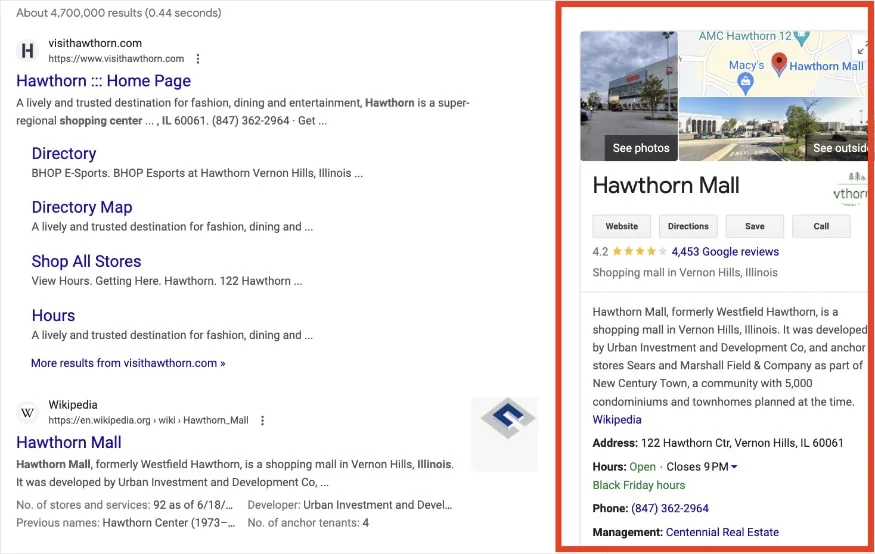The height and width of the screenshot is (554, 875).
Task: Open the Hawthorn Mall Wikipedia result title
Action: pyautogui.click(x=69, y=442)
